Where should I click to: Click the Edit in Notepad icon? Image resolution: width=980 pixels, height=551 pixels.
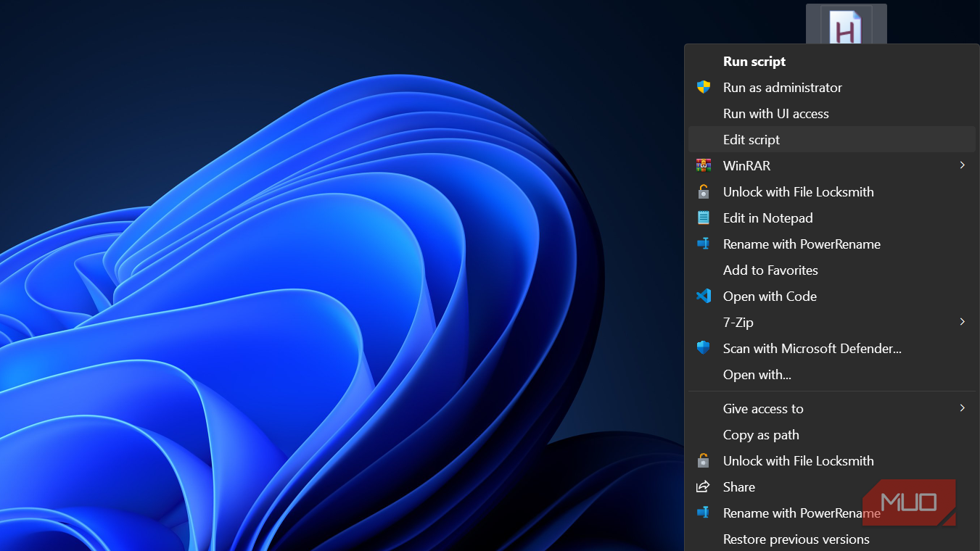pos(703,217)
